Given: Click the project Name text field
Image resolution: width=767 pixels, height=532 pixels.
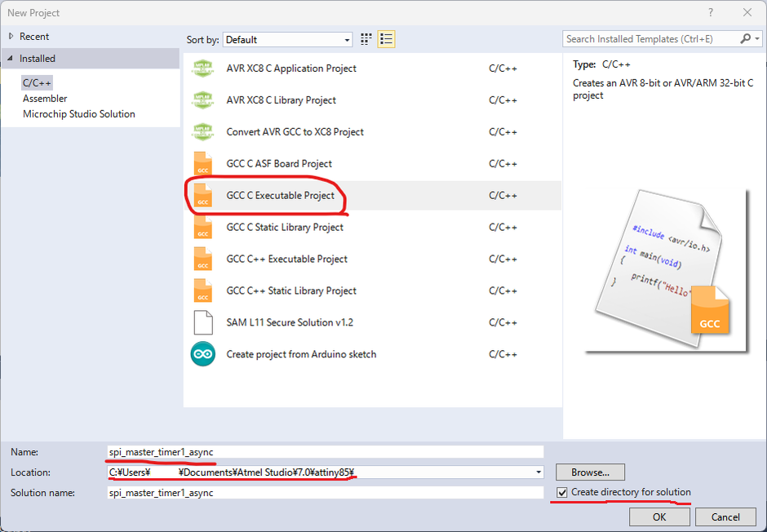Looking at the screenshot, I should [x=325, y=452].
